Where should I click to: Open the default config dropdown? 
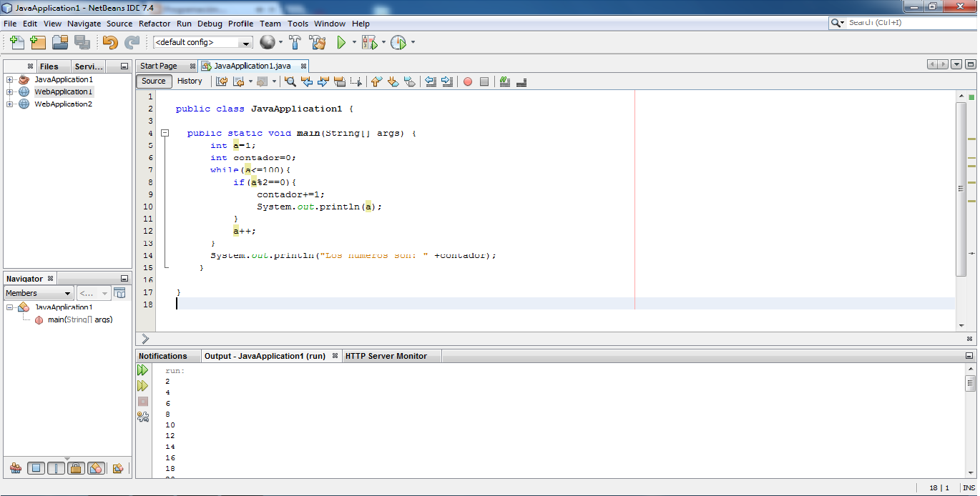pos(246,42)
